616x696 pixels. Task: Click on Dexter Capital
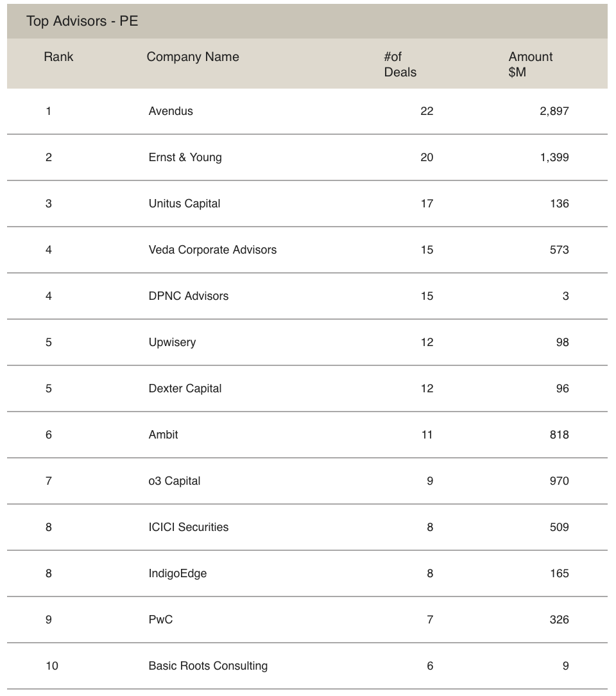click(x=185, y=388)
